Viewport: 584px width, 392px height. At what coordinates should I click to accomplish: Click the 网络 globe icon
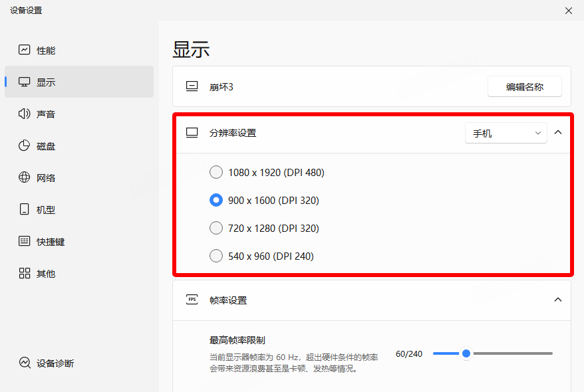25,177
